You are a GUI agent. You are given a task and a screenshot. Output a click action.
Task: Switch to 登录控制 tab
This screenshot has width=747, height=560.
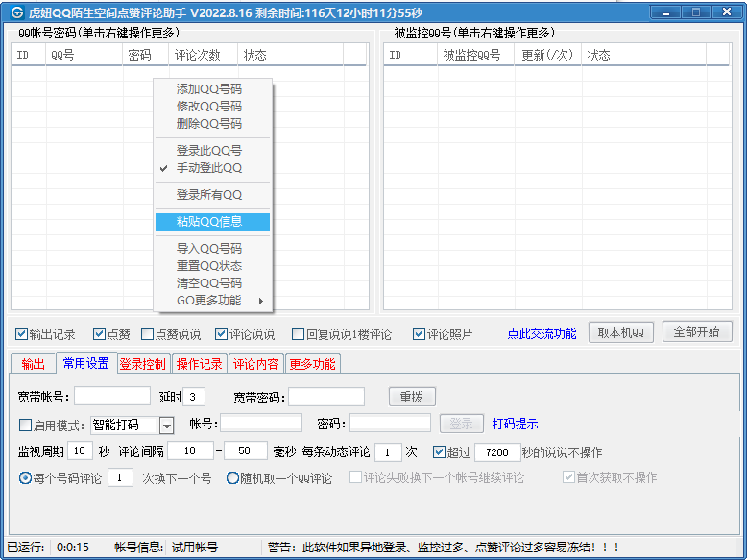pos(142,364)
